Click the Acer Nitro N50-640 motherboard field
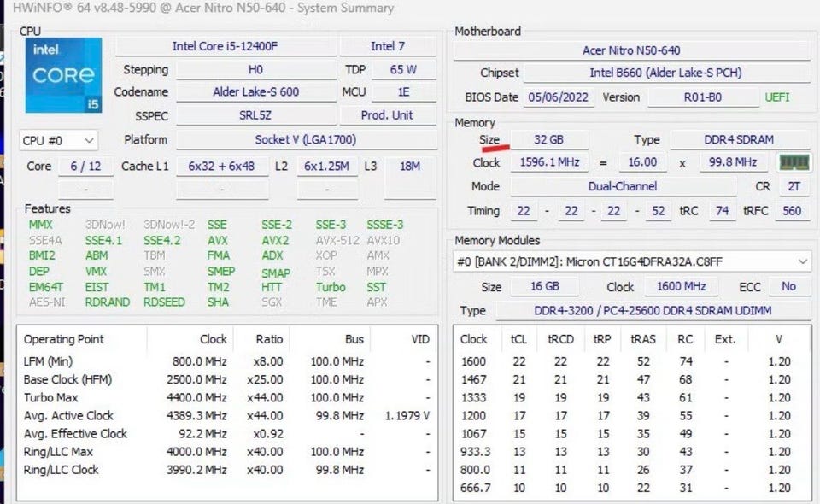Image resolution: width=820 pixels, height=504 pixels. tap(631, 50)
